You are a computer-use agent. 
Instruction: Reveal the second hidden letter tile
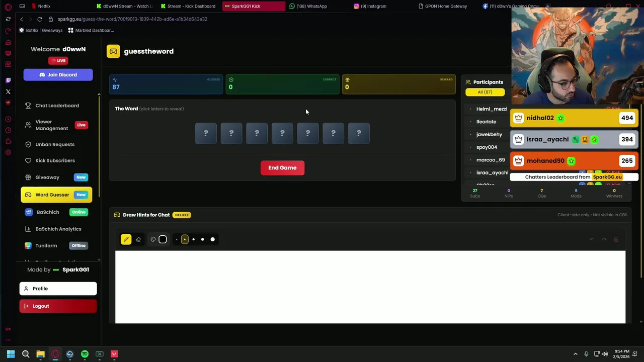click(x=231, y=133)
